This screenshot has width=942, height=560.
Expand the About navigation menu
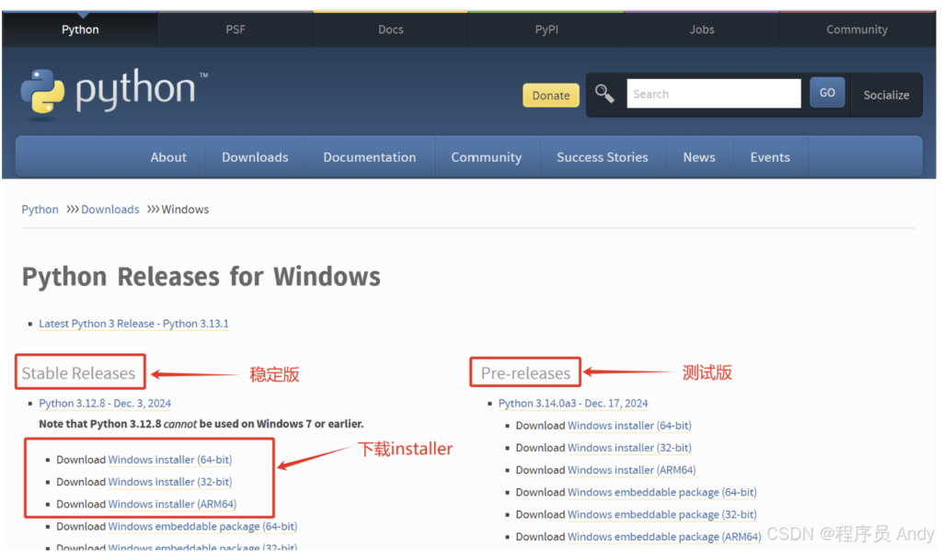168,157
